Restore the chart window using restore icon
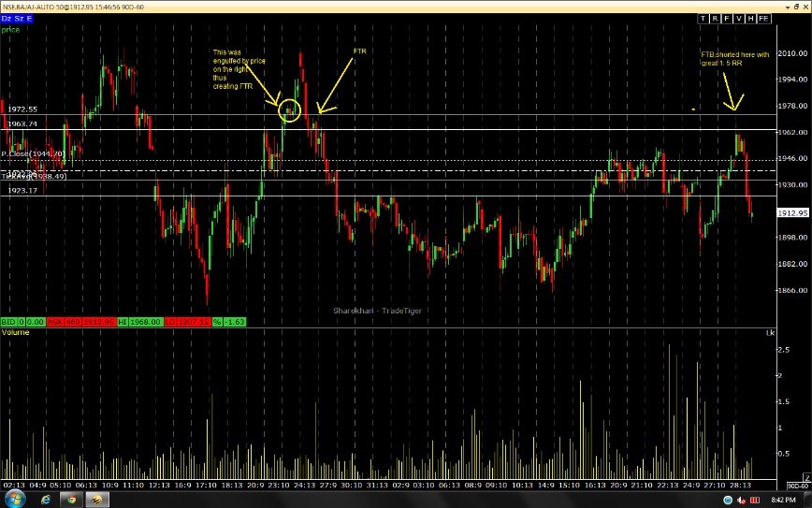 [796, 7]
